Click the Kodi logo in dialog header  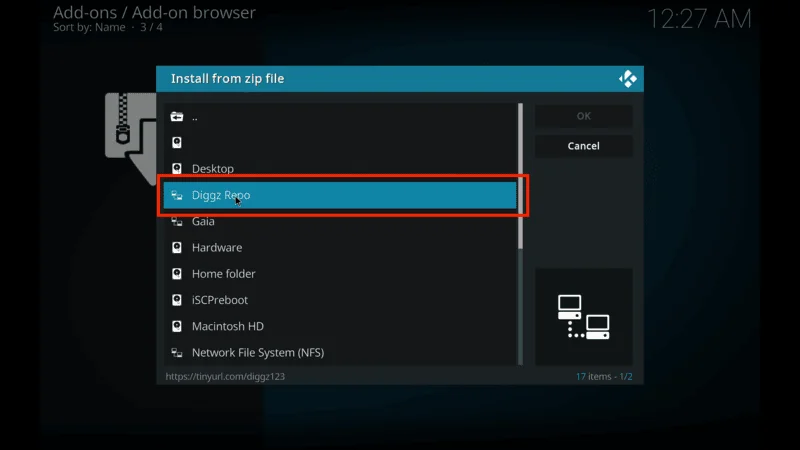click(x=627, y=79)
